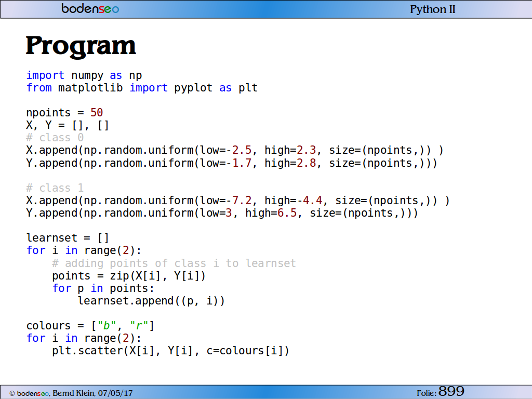Click the line 'import numpy as np'
The width and height of the screenshot is (532, 399).
84,75
